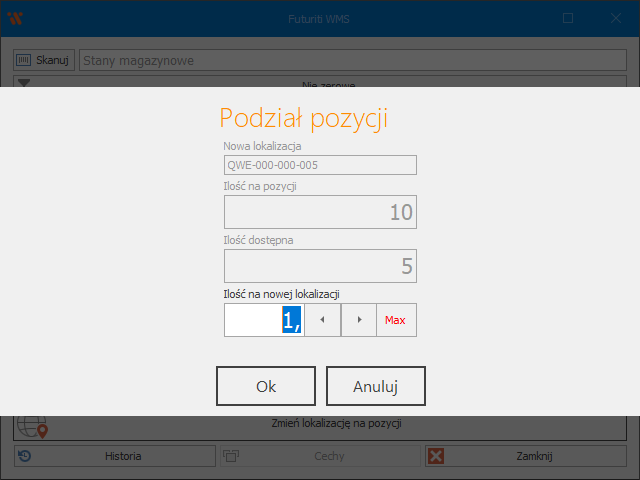The width and height of the screenshot is (640, 480).
Task: Select the Ilość dostępna field
Action: (320, 266)
